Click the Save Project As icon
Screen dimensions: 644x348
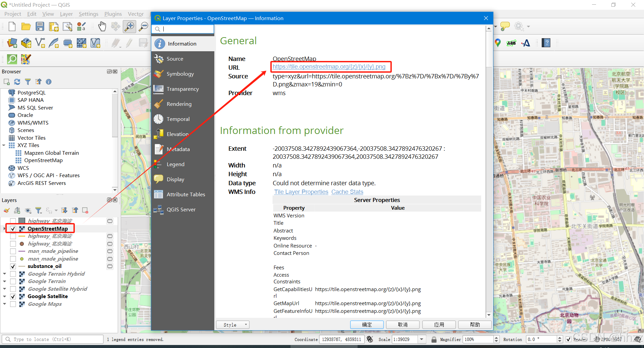54,26
